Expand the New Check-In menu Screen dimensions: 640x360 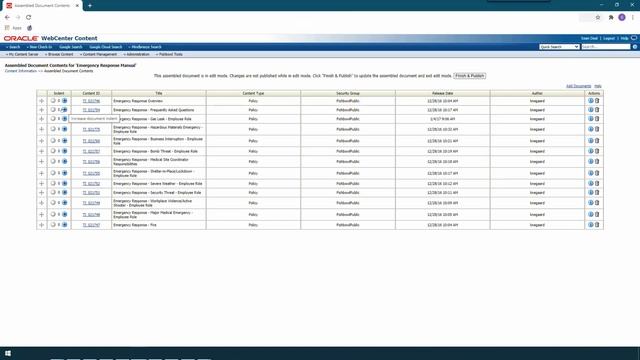coord(40,47)
